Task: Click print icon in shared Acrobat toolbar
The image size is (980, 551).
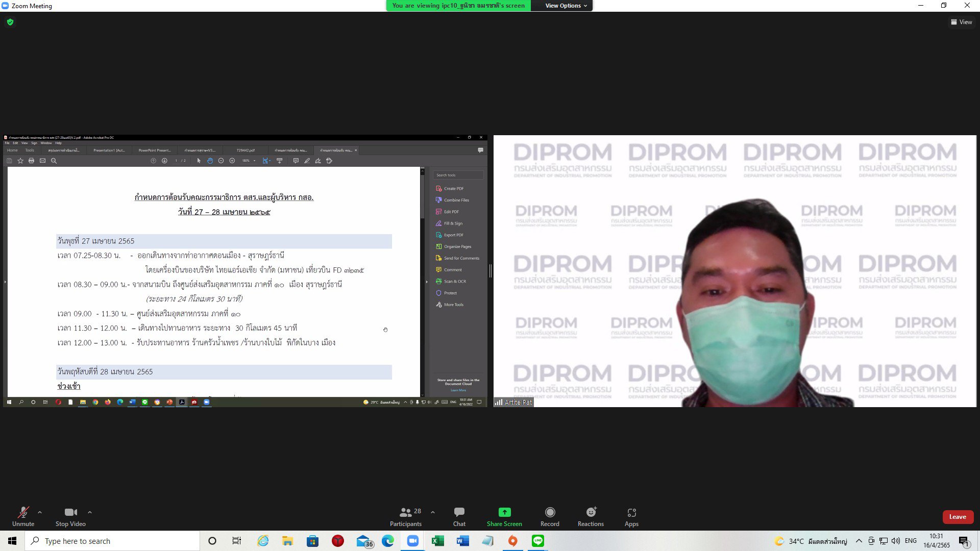Action: pos(31,161)
